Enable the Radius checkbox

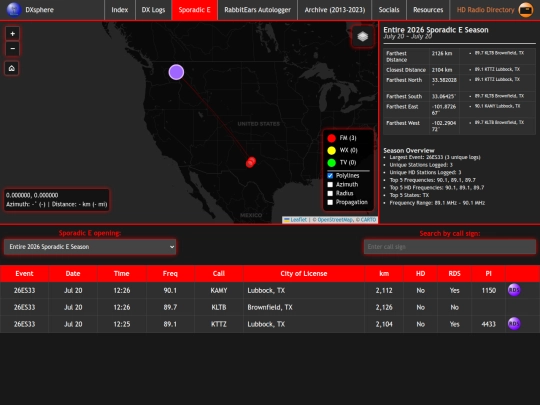coord(330,194)
